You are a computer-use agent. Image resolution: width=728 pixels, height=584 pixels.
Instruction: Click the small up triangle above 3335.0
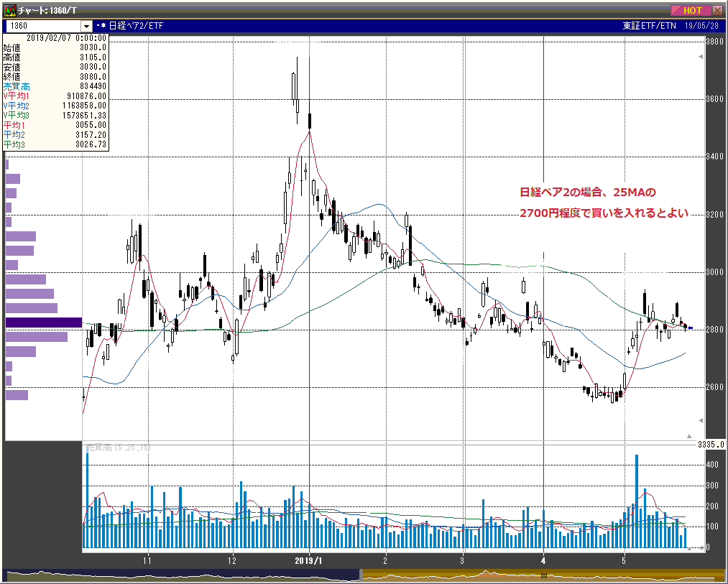pos(689,436)
